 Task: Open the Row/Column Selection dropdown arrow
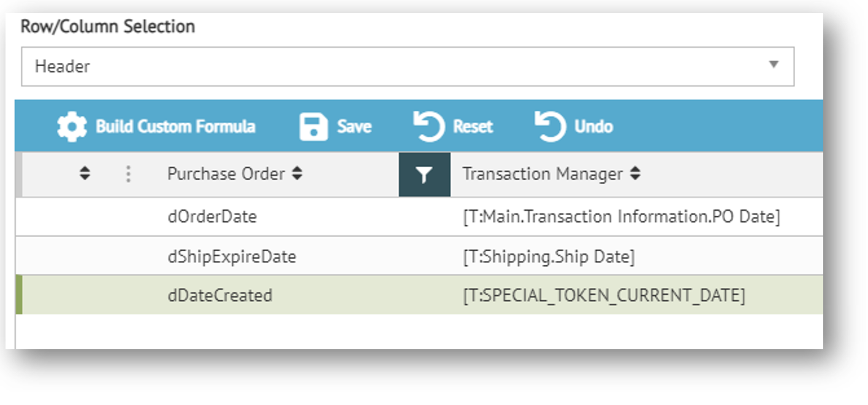click(x=774, y=65)
